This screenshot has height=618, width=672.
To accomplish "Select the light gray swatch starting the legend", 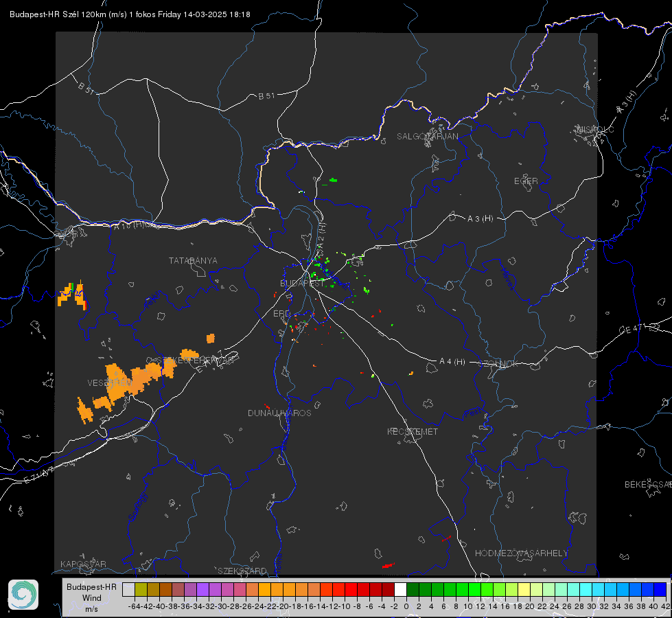I will (128, 589).
